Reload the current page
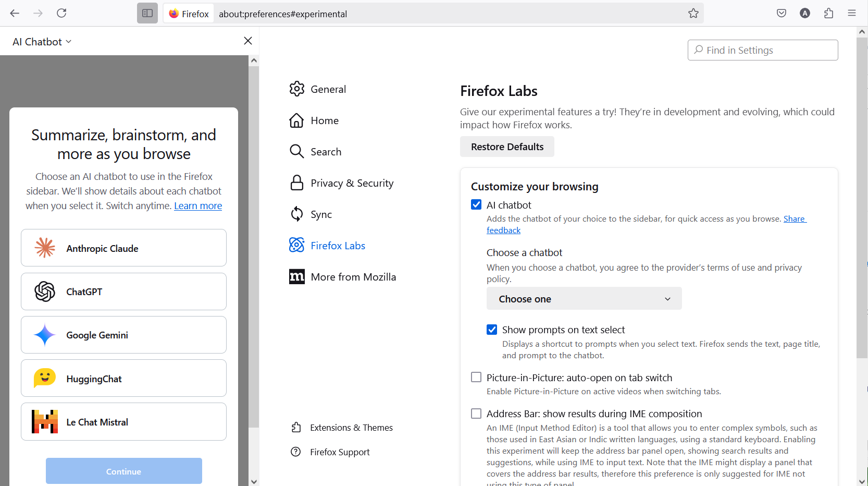This screenshot has height=486, width=868. (61, 13)
